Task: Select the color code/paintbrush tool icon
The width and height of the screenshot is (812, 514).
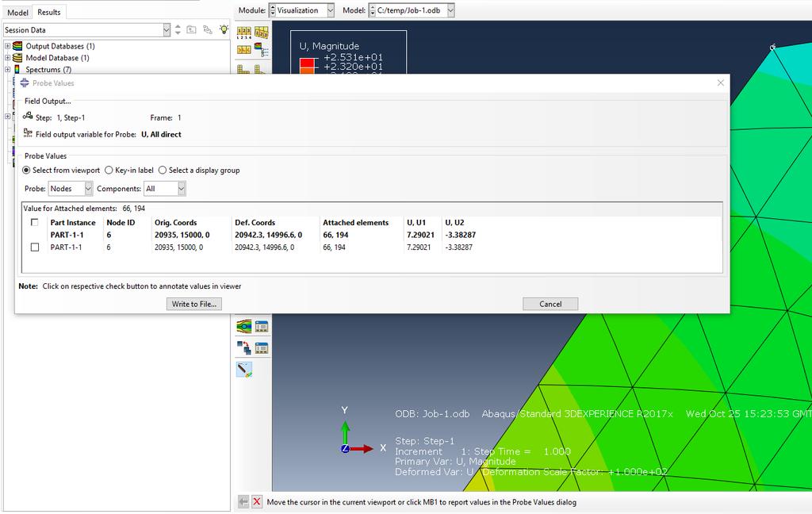Action: [244, 370]
